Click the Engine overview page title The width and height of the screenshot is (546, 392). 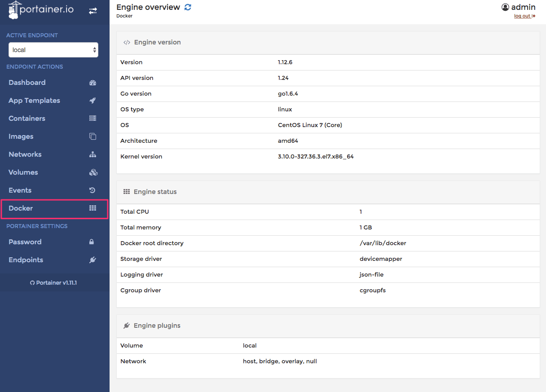148,7
